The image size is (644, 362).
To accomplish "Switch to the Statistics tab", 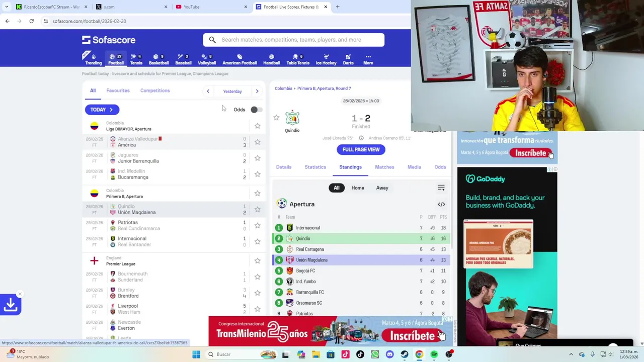I will point(315,167).
